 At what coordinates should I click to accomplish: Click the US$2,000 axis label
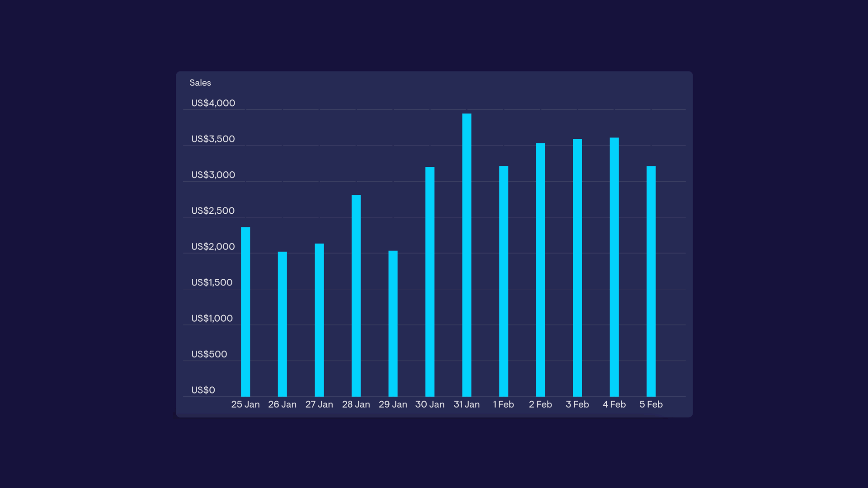213,247
